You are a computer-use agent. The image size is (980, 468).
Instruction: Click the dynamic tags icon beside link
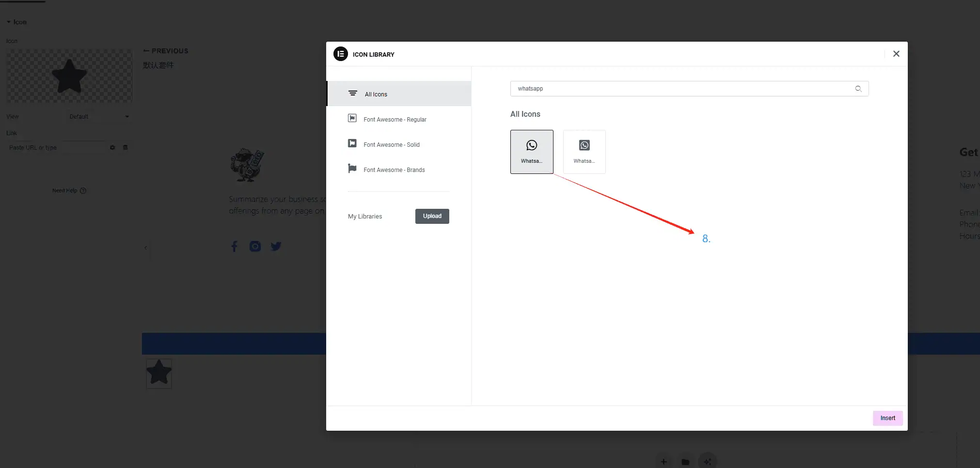click(x=126, y=147)
